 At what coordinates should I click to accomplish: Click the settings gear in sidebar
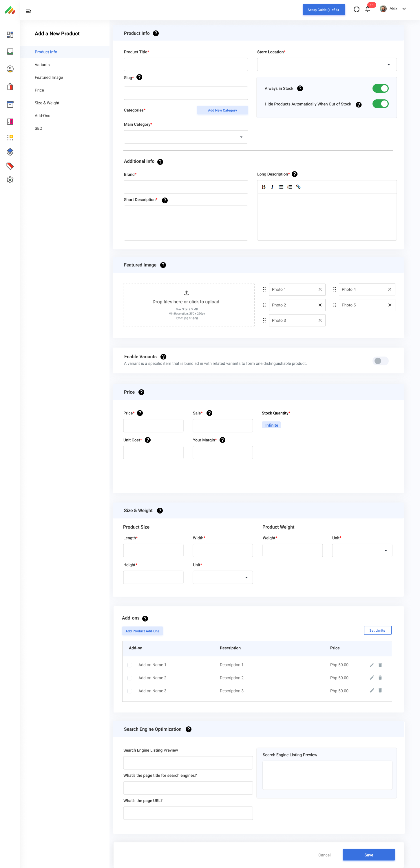(x=10, y=180)
